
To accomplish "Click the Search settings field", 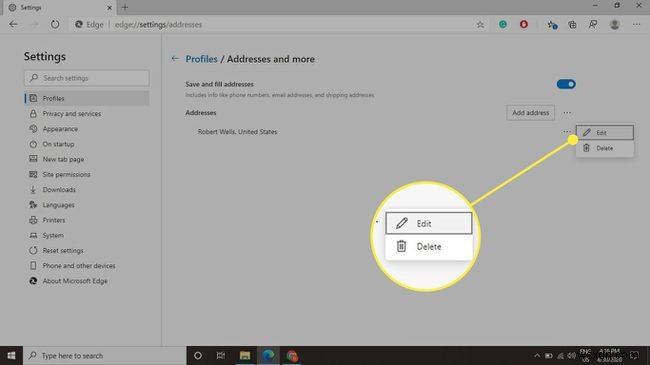I will click(x=87, y=78).
